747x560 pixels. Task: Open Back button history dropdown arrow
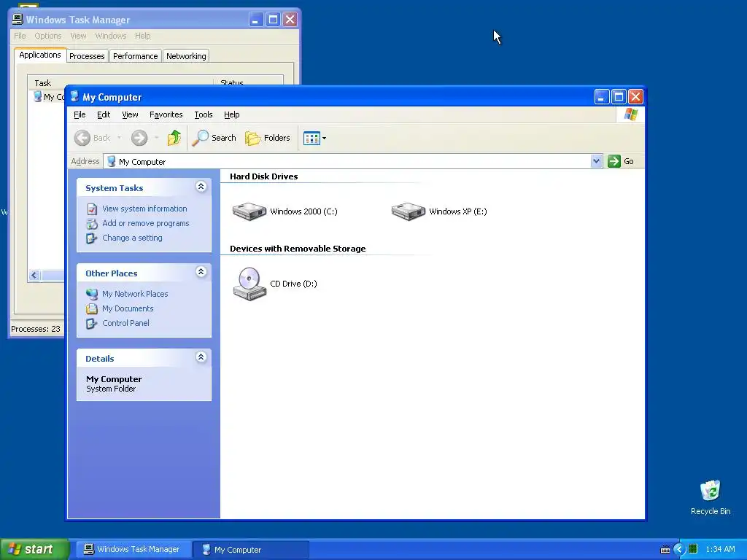click(119, 138)
